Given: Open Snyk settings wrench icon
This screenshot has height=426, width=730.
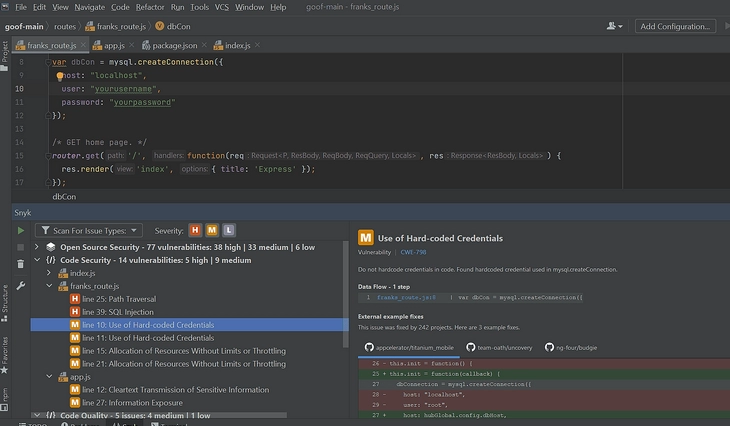Looking at the screenshot, I should click(x=20, y=285).
